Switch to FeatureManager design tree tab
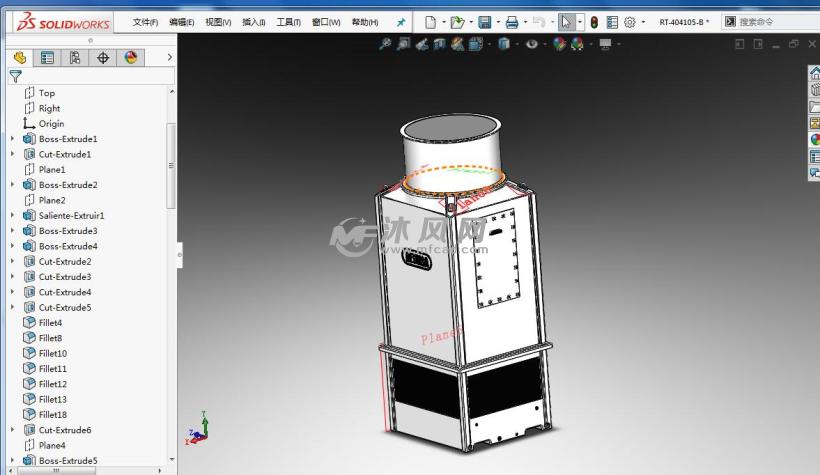The image size is (820, 475). pyautogui.click(x=20, y=57)
